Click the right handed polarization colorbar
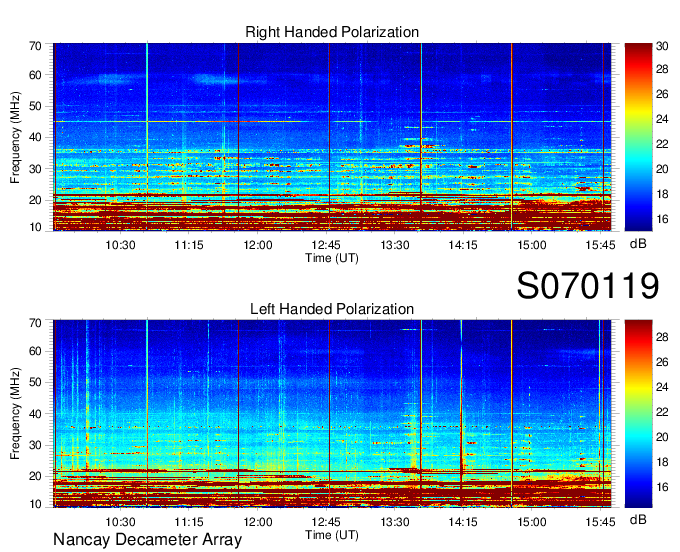 pyautogui.click(x=638, y=137)
